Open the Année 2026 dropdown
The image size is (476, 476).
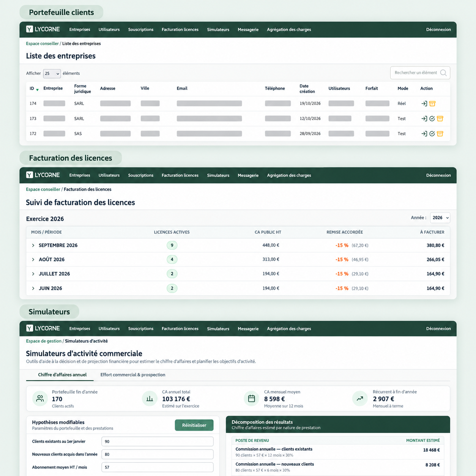440,218
